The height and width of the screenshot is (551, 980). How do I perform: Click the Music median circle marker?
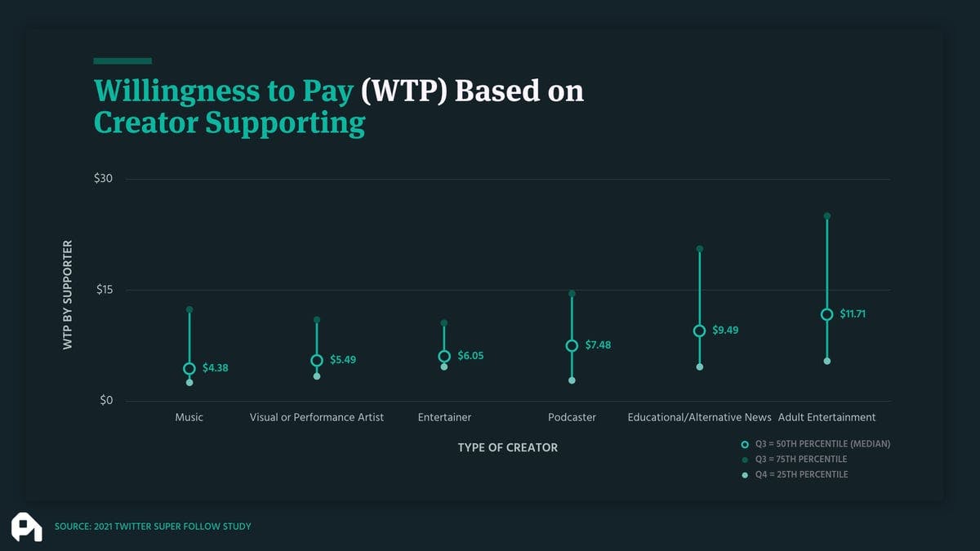coord(189,369)
